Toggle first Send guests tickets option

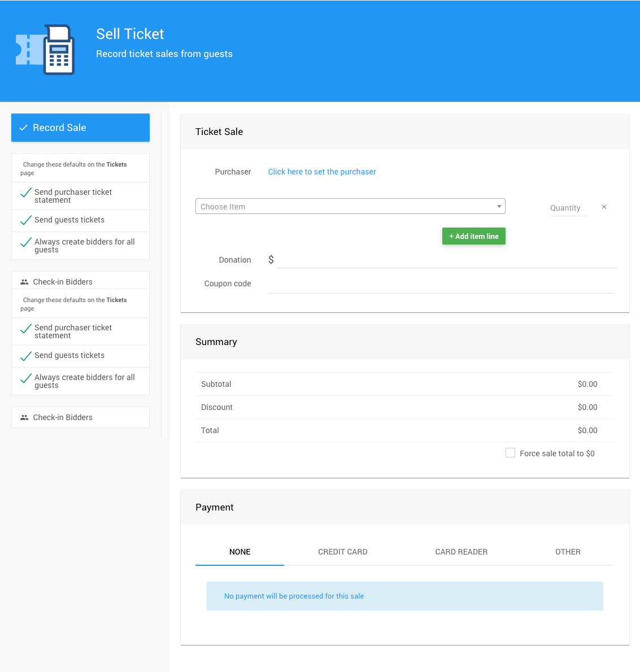pos(26,220)
